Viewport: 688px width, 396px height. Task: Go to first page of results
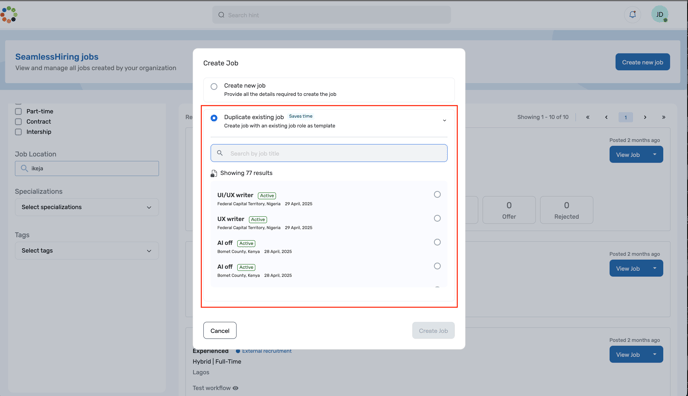coord(588,117)
